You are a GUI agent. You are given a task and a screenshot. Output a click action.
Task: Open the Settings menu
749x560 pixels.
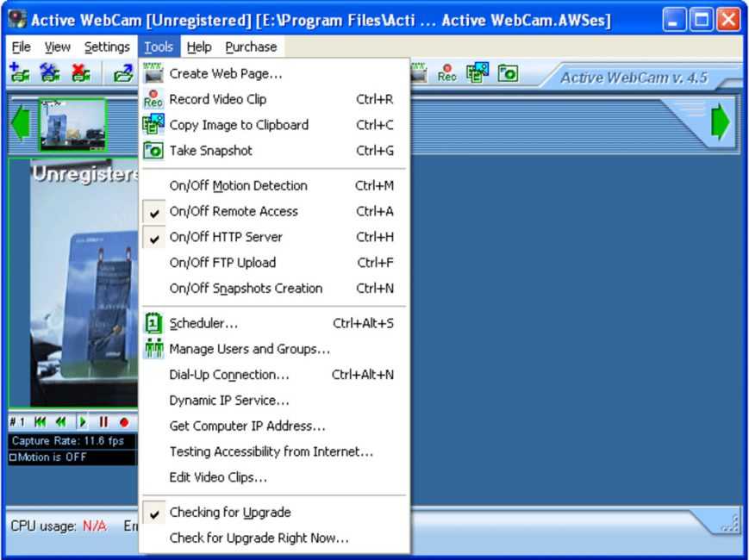pyautogui.click(x=107, y=47)
